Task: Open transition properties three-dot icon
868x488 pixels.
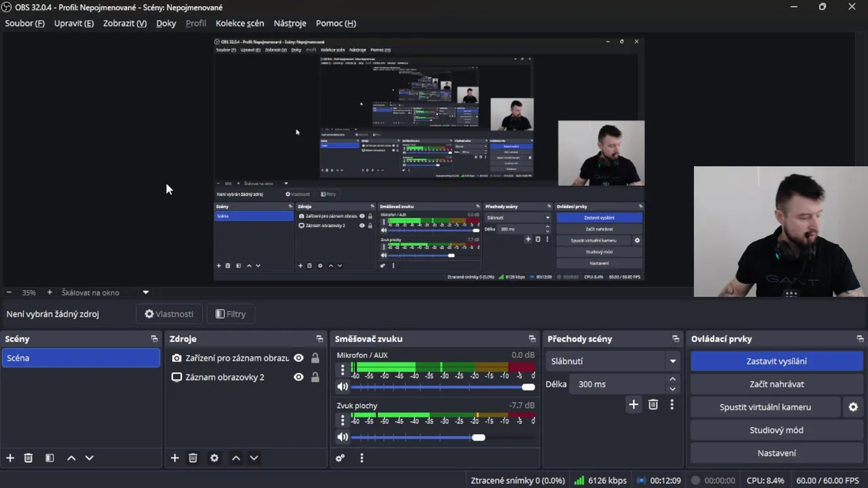Action: (x=672, y=405)
